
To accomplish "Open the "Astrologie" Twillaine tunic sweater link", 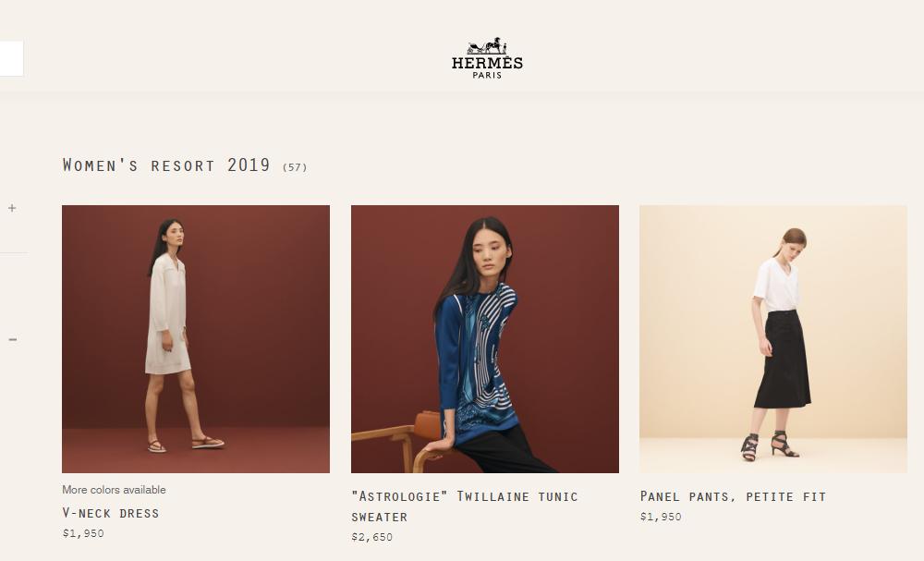I will 465,506.
